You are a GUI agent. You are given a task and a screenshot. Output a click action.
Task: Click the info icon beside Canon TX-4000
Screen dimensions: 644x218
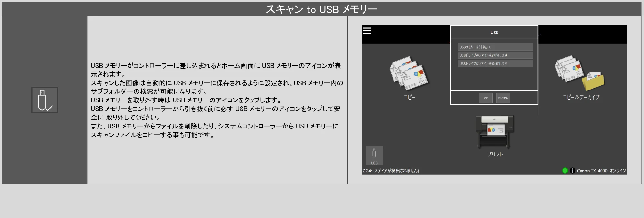click(572, 171)
